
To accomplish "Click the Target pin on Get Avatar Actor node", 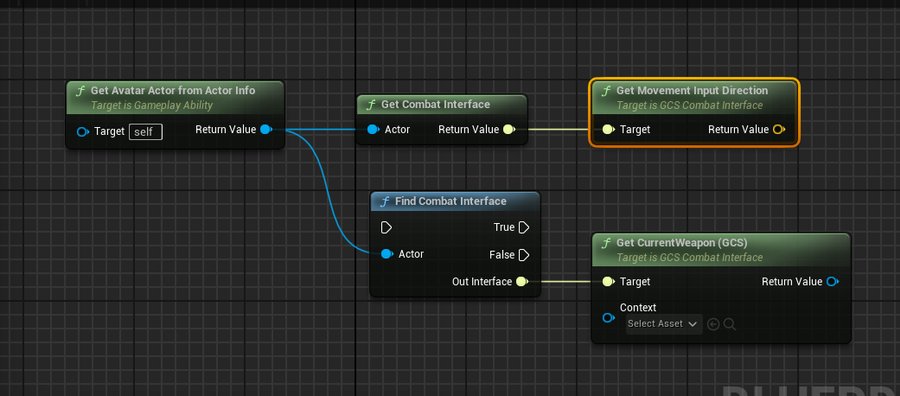I will [83, 132].
